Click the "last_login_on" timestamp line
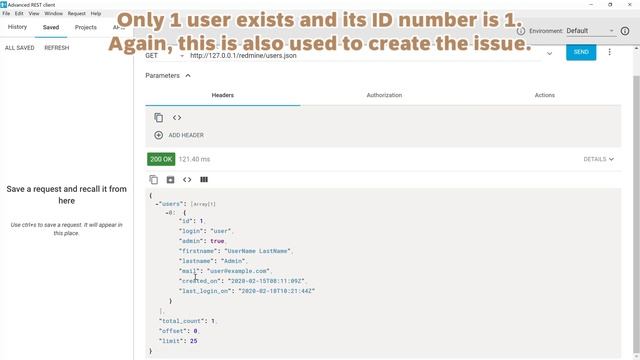Screen dimensions: 640x360 (247, 291)
